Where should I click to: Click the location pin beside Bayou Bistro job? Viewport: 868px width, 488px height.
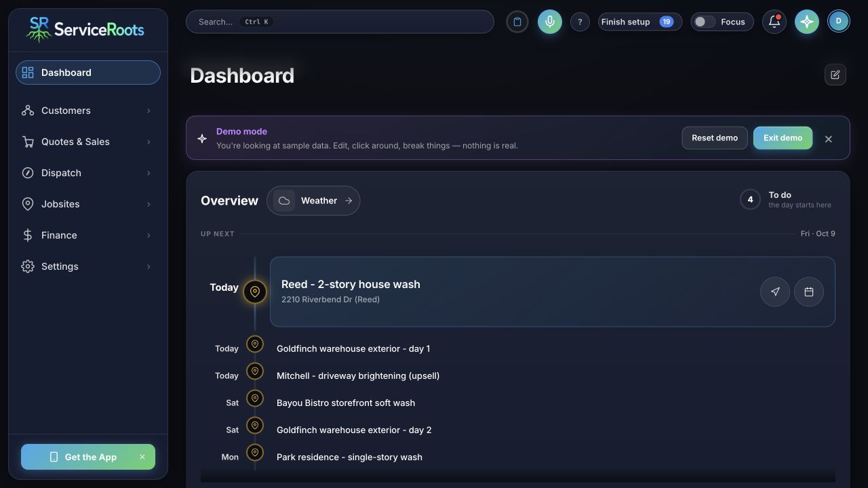tap(255, 399)
